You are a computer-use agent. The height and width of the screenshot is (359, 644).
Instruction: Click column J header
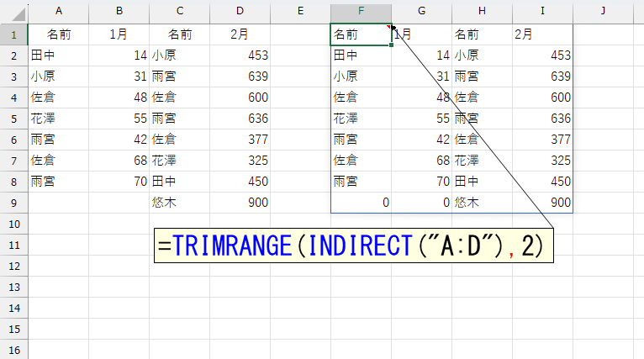pyautogui.click(x=603, y=11)
